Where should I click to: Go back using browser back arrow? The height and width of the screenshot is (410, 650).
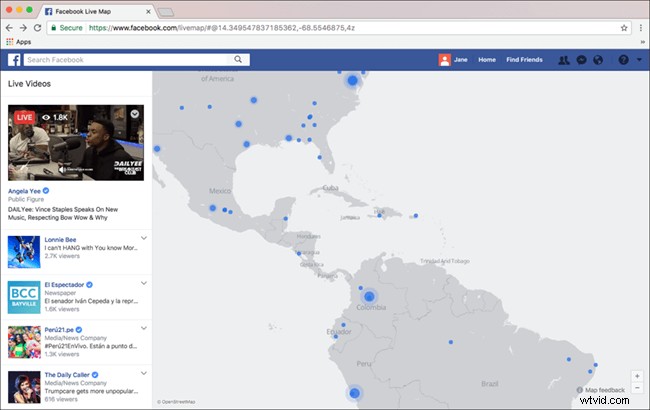click(x=9, y=28)
